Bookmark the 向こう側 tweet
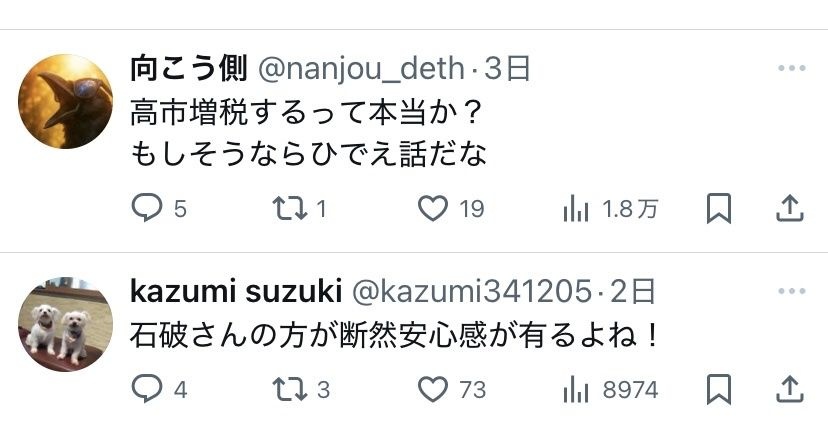The image size is (828, 431). coord(718,208)
